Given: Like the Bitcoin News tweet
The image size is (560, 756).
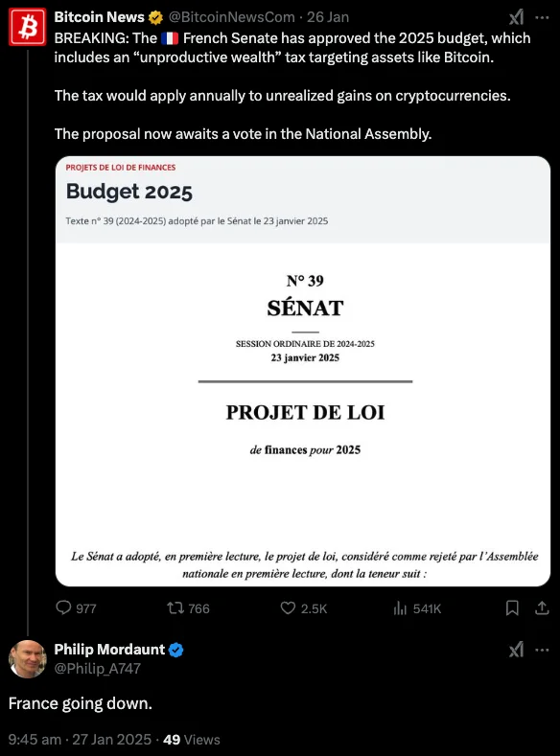Looking at the screenshot, I should click(304, 608).
